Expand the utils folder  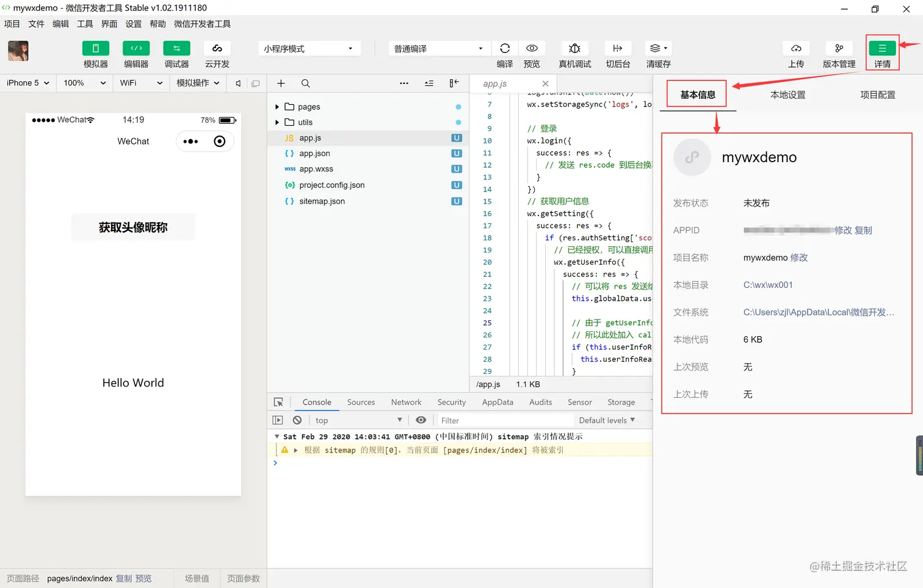[277, 123]
